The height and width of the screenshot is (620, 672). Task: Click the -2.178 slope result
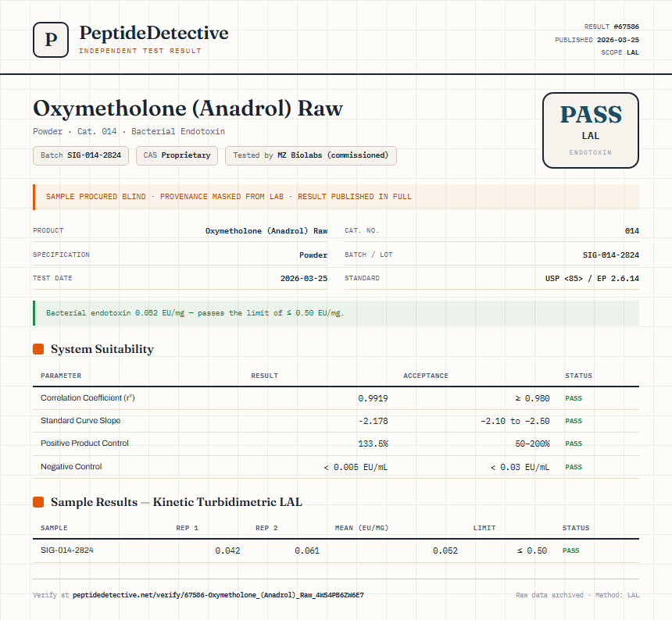pos(373,422)
